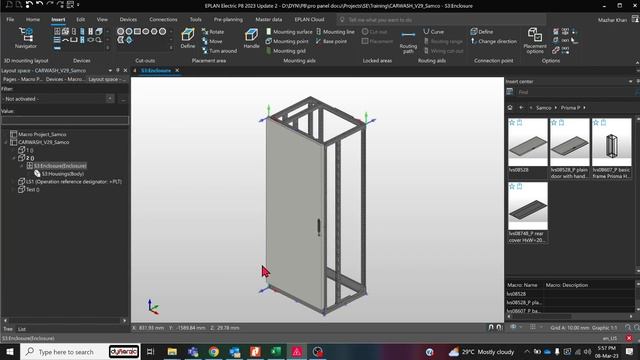Click the filter ellipsis button
The width and height of the screenshot is (640, 360).
pyautogui.click(x=123, y=99)
